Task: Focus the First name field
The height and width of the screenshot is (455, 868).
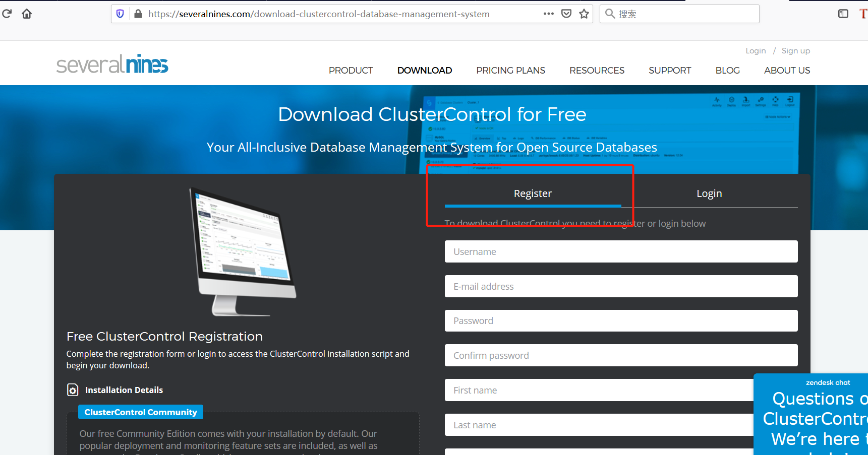Action: click(x=599, y=390)
